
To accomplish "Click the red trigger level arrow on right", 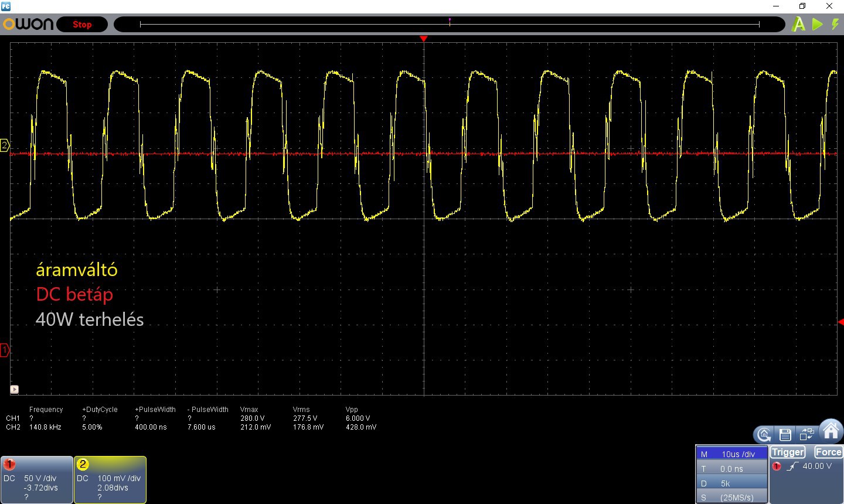I will (840, 322).
